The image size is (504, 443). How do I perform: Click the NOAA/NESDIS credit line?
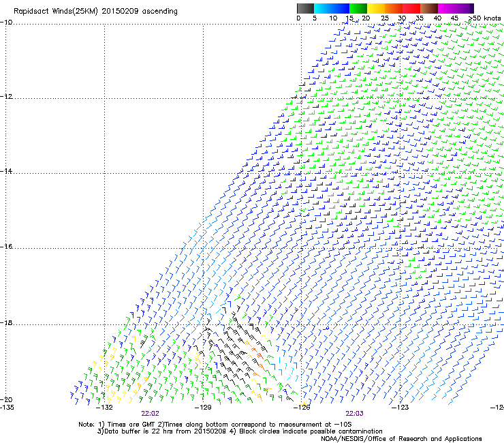[401, 439]
